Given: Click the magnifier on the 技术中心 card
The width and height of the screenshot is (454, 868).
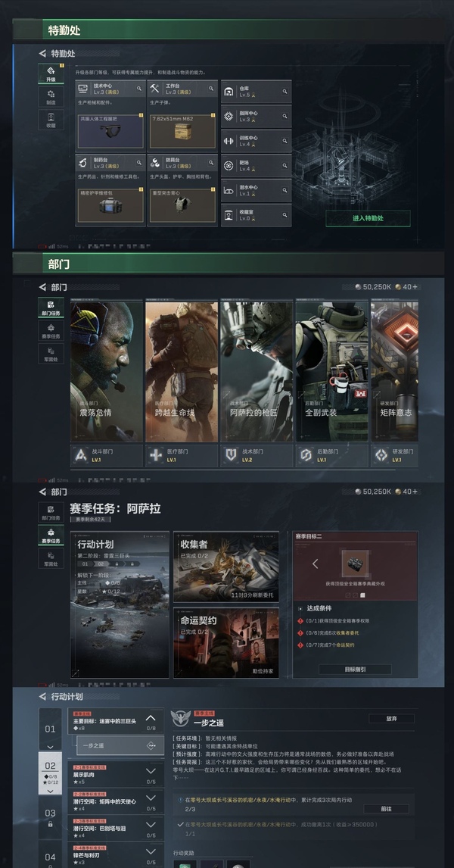Looking at the screenshot, I should [138, 88].
